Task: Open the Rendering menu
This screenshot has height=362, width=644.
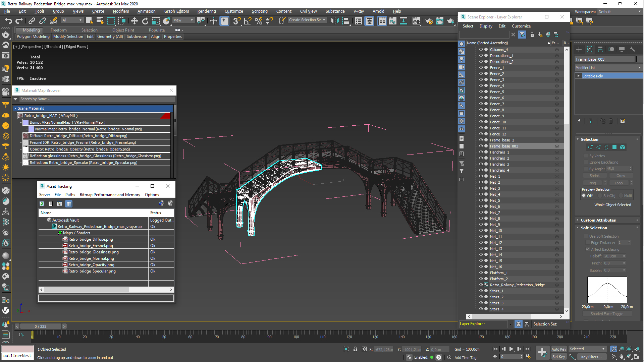Action: coord(206,11)
